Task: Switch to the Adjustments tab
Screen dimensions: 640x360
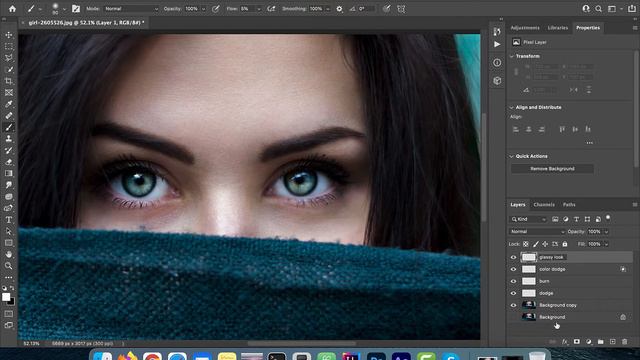Action: (525, 28)
